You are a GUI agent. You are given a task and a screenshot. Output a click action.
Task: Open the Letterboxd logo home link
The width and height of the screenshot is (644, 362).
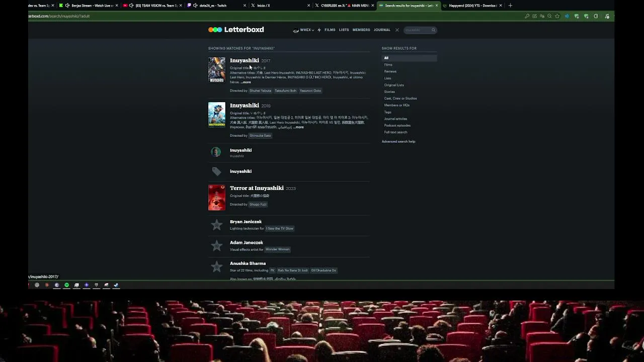pos(236,30)
